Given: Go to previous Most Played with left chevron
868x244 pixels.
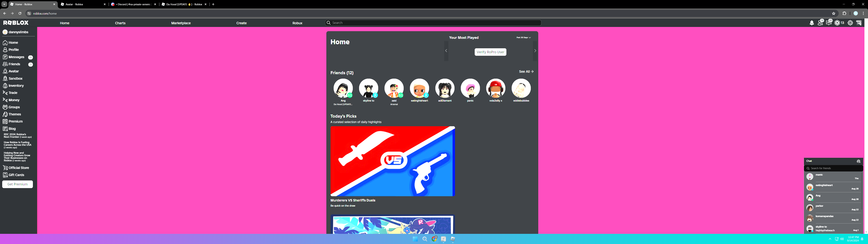Looking at the screenshot, I should click(446, 51).
